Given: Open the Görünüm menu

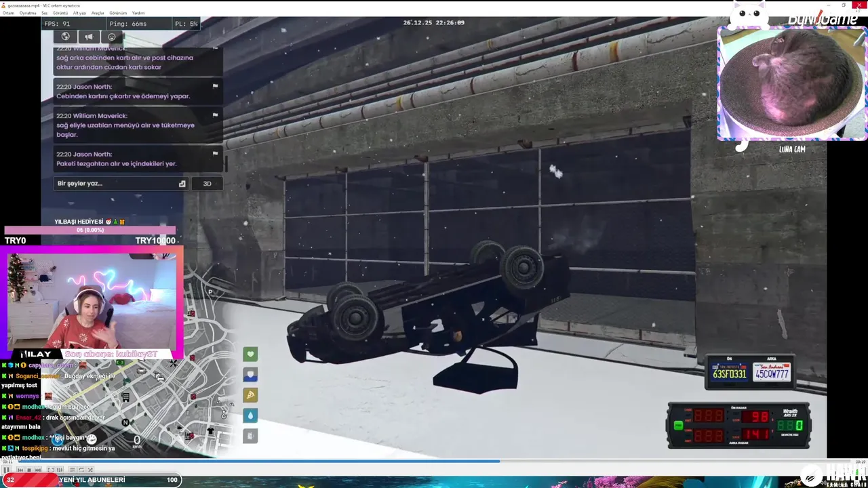Looking at the screenshot, I should tap(118, 13).
